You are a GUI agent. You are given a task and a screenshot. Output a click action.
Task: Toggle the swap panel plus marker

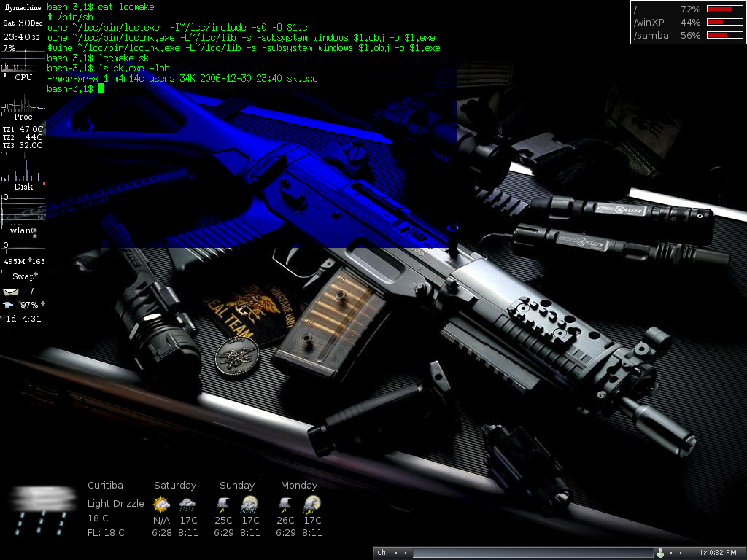point(36,275)
